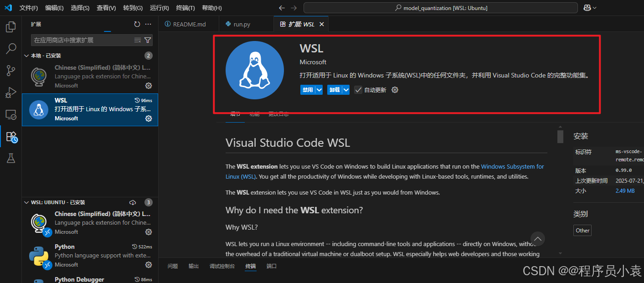Viewport: 644px width, 283px height.
Task: Open gear for Chinese pack under WSL: UBUNTU
Action: (148, 232)
